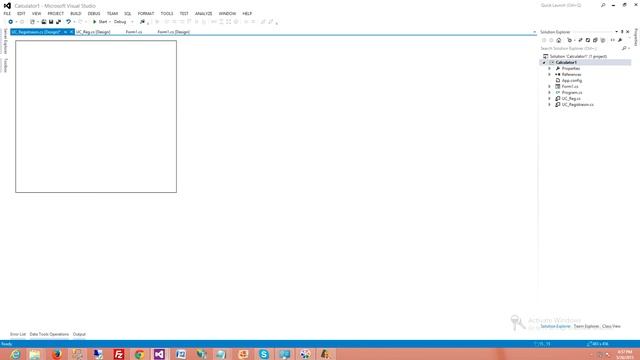Screen dimensions: 640x360
Task: Click the Save toolbar icon
Action: [x=51, y=22]
